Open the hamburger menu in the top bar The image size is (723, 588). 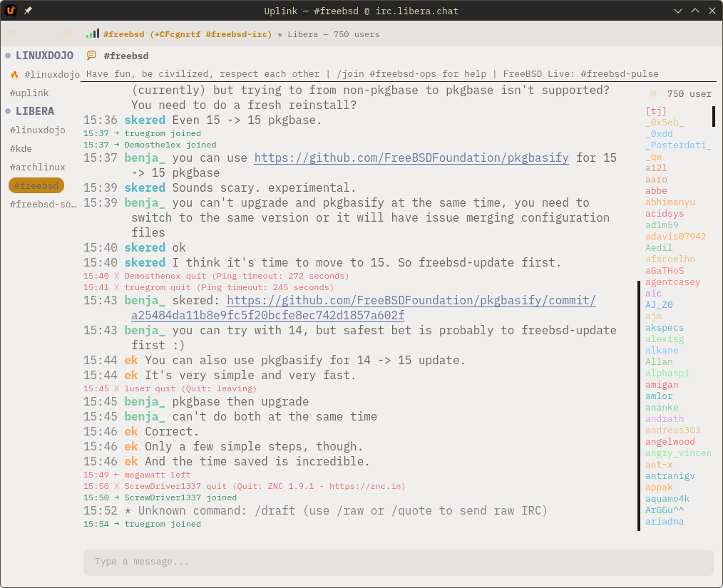pyautogui.click(x=11, y=33)
